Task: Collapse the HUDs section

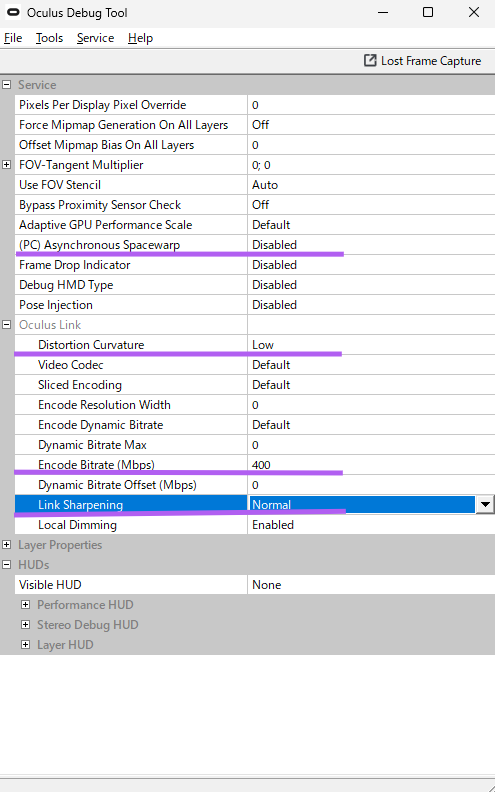Action: coord(7,565)
